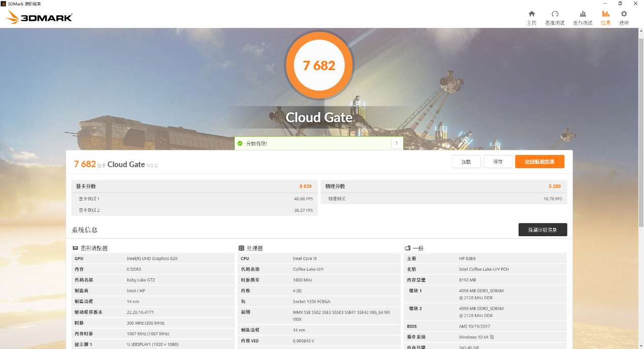Select the 显卡分数 8 830 value

coord(306,186)
